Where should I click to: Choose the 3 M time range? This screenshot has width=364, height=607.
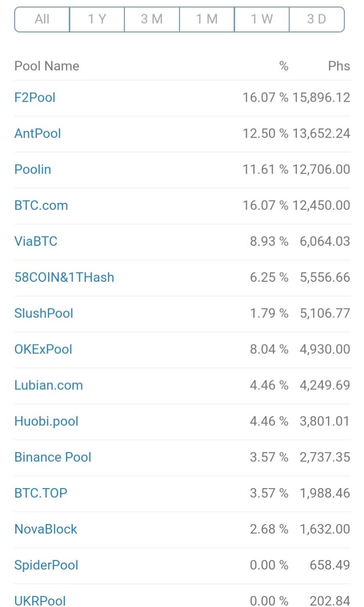(152, 19)
